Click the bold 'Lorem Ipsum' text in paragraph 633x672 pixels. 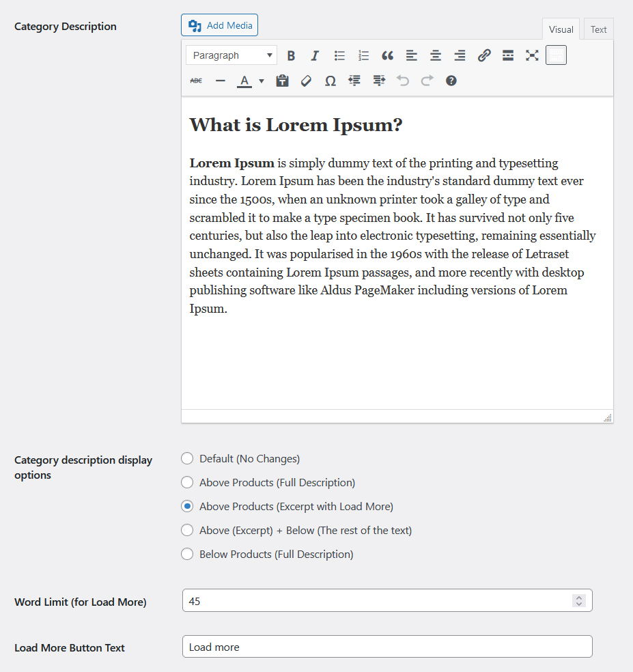[232, 163]
